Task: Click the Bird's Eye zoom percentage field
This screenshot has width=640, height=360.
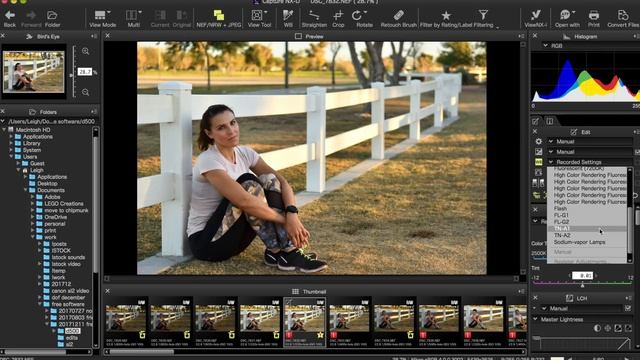Action: pos(84,72)
